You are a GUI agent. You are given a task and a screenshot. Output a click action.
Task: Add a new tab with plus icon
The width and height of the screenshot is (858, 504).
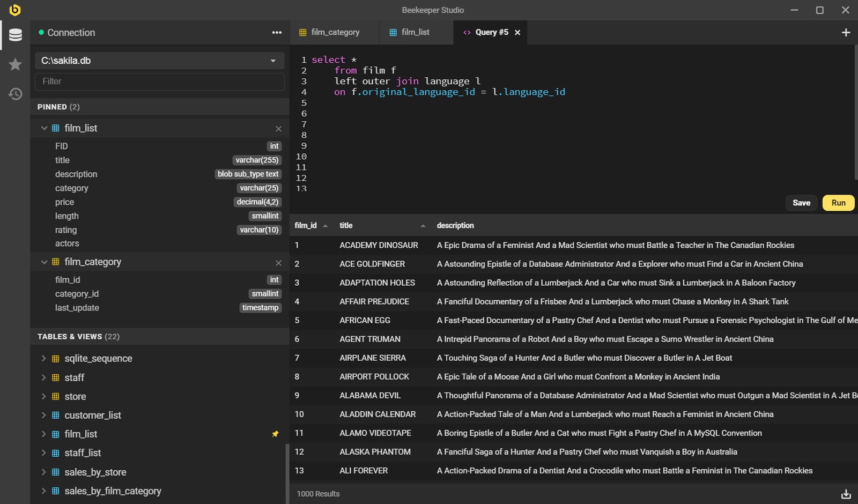(846, 33)
